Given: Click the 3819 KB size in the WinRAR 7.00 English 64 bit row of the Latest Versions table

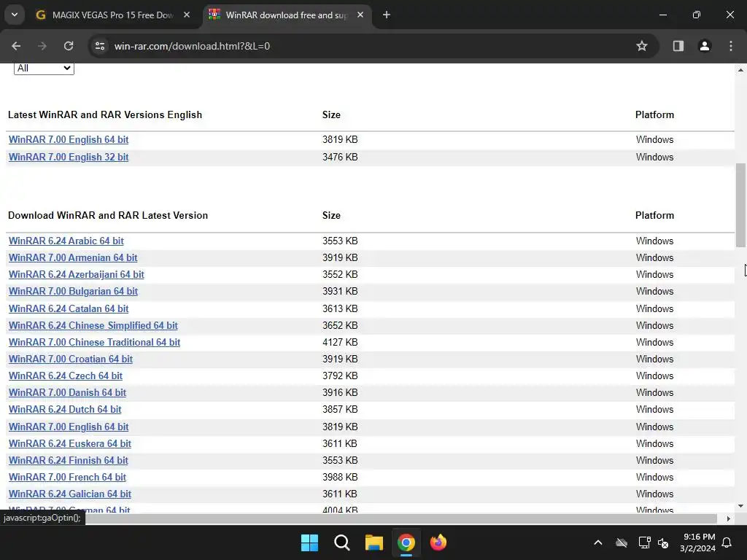Looking at the screenshot, I should [340, 139].
